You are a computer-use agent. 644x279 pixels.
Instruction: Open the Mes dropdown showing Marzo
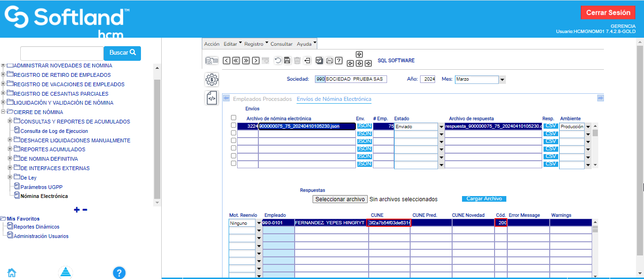pos(502,80)
